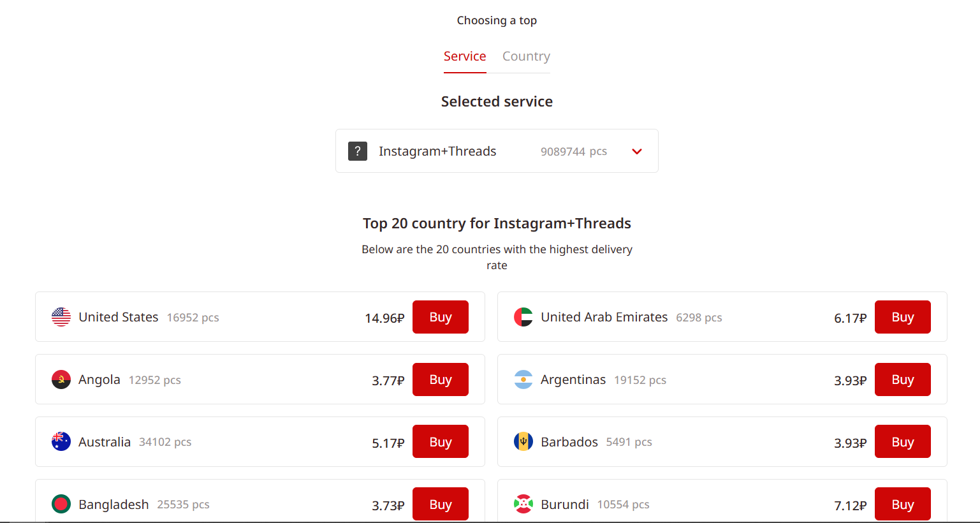Switch to the Country tab
980x523 pixels.
coord(526,56)
